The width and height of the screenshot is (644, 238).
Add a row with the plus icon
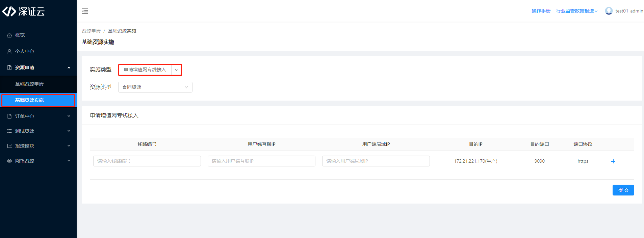tap(613, 161)
